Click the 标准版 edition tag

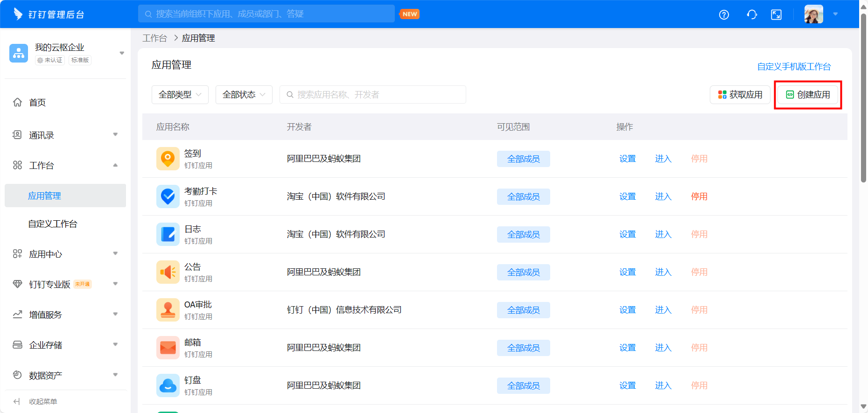coord(80,60)
